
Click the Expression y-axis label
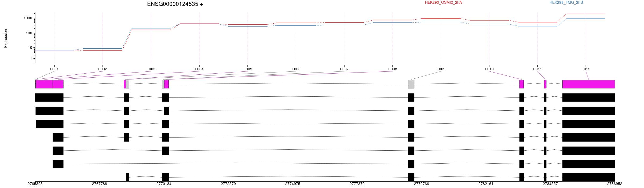coord(6,38)
